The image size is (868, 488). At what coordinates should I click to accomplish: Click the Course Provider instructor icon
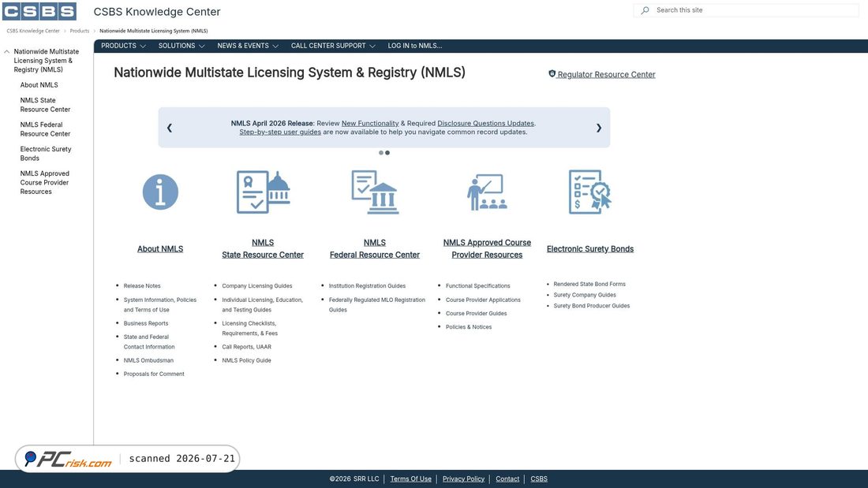[487, 192]
